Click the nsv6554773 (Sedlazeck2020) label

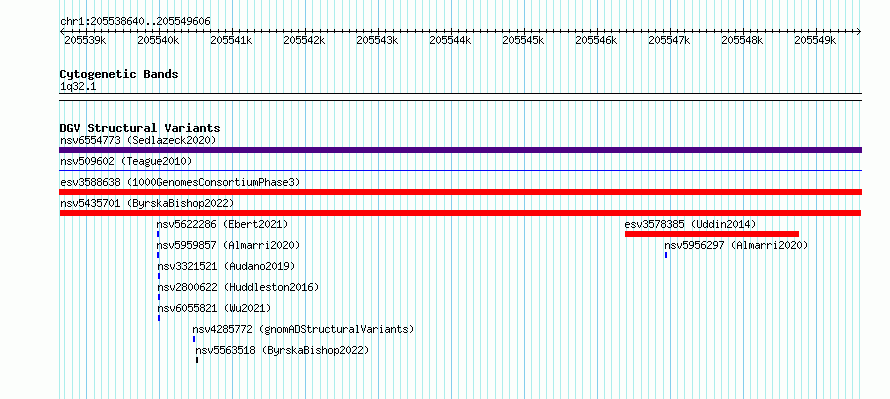click(x=138, y=140)
